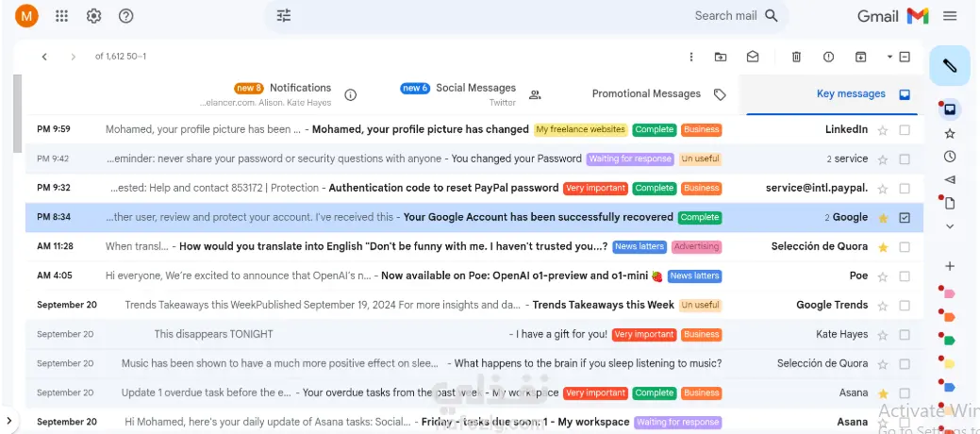The image size is (980, 434).
Task: Check the Poe email checkbox
Action: click(x=905, y=275)
